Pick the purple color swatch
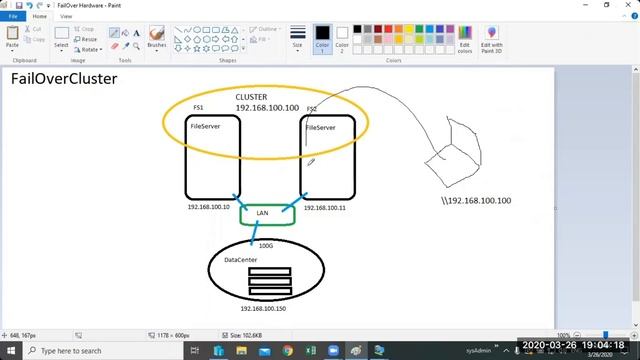 [450, 29]
